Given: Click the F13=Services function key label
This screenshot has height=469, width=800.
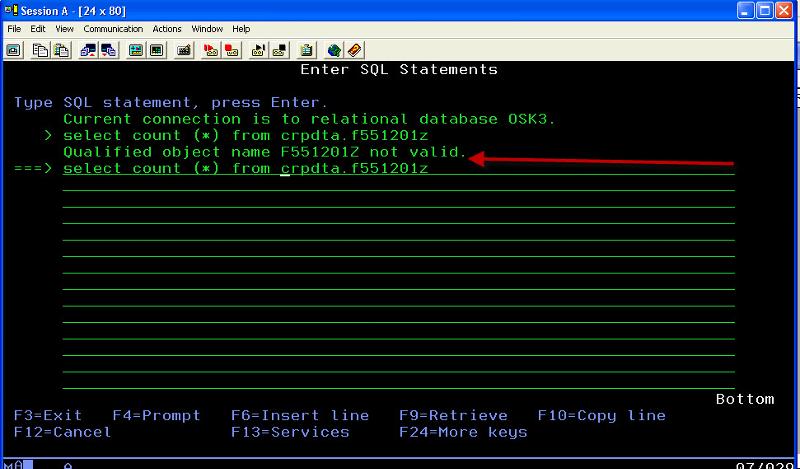Looking at the screenshot, I should [x=290, y=432].
